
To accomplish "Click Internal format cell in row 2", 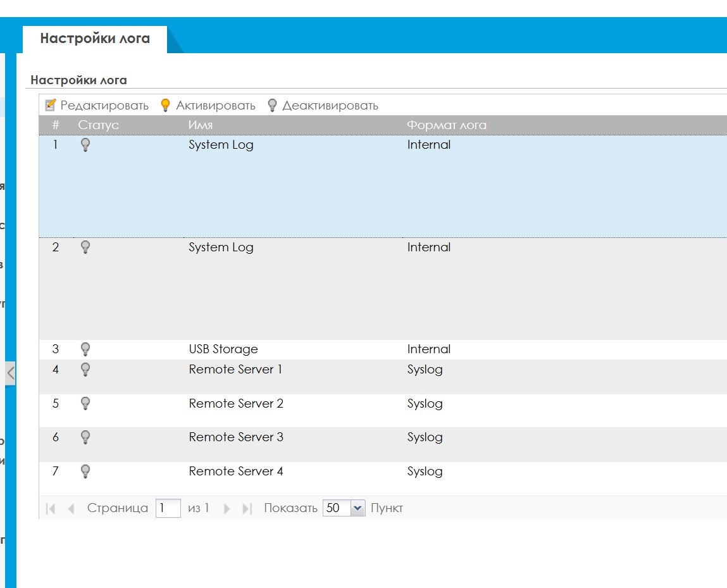I will pyautogui.click(x=429, y=247).
